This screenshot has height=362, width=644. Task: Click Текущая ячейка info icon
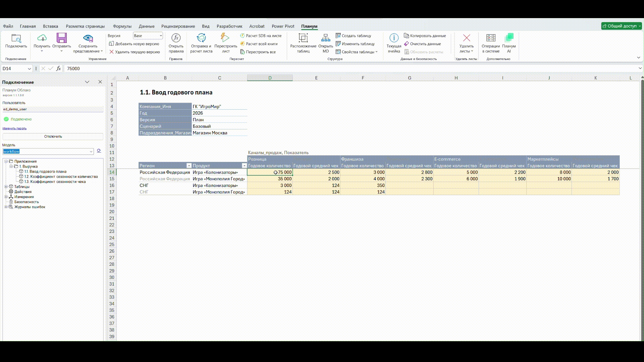[394, 38]
